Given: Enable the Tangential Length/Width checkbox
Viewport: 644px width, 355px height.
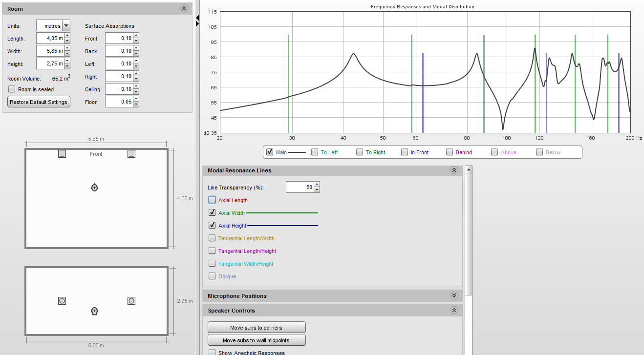Looking at the screenshot, I should tap(212, 238).
